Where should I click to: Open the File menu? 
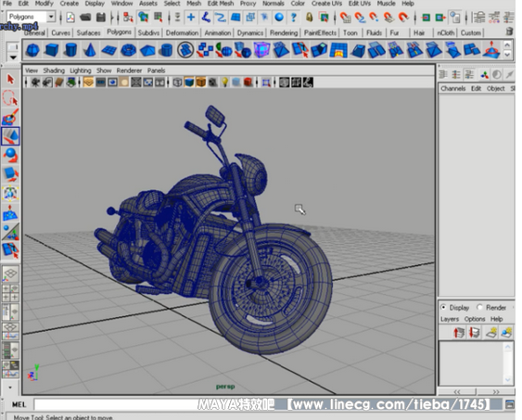pos(7,4)
